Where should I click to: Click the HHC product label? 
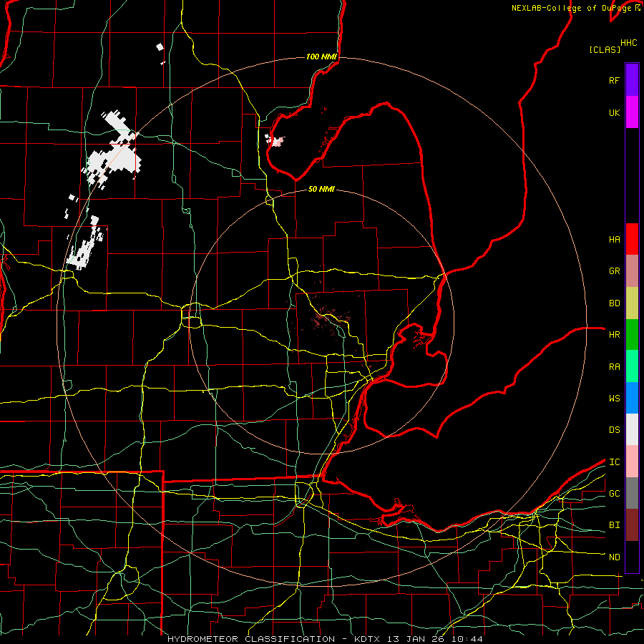coord(629,43)
